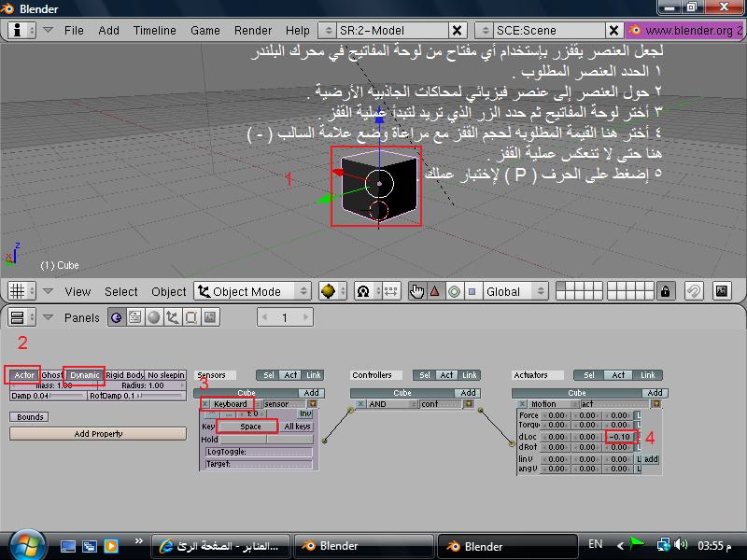Click the layer lock padlock icon
This screenshot has height=560, width=747.
coord(665,291)
